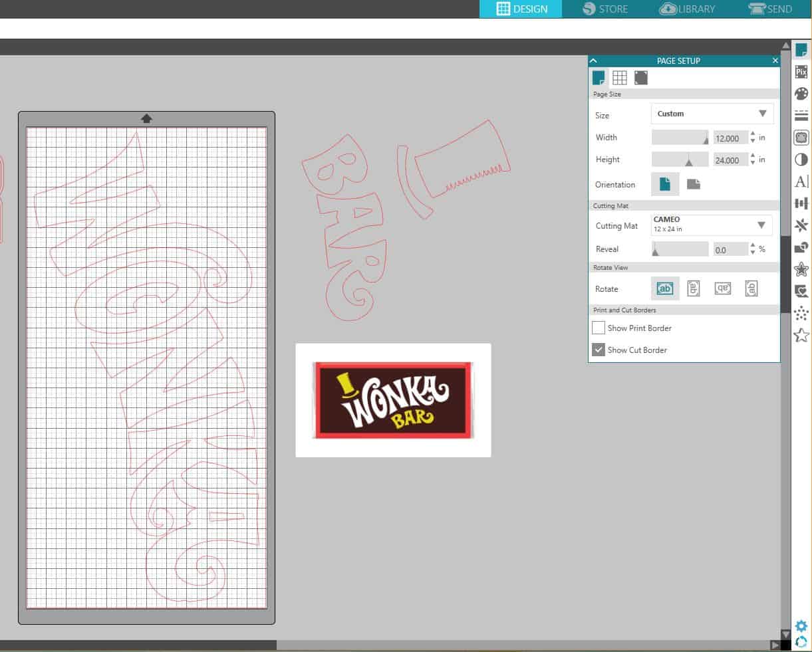The height and width of the screenshot is (652, 812).
Task: Switch to the DESIGN tab
Action: click(x=521, y=9)
